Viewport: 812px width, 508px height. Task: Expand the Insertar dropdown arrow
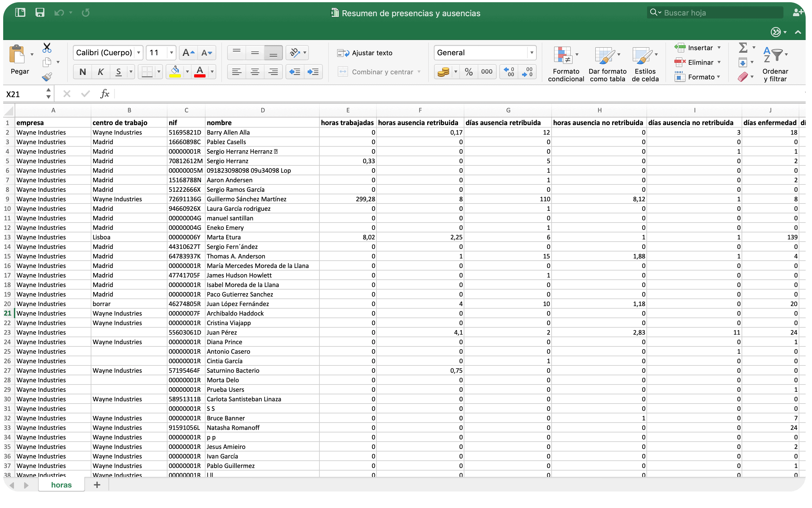719,48
